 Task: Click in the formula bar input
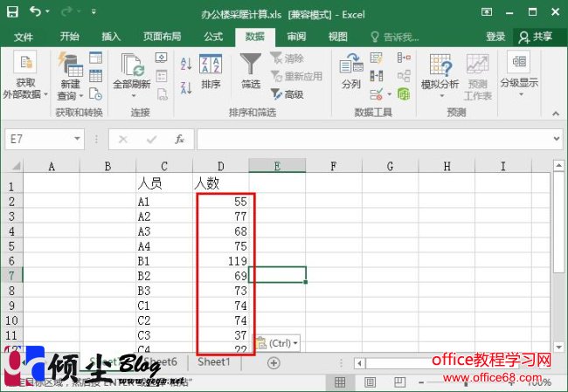click(x=373, y=139)
